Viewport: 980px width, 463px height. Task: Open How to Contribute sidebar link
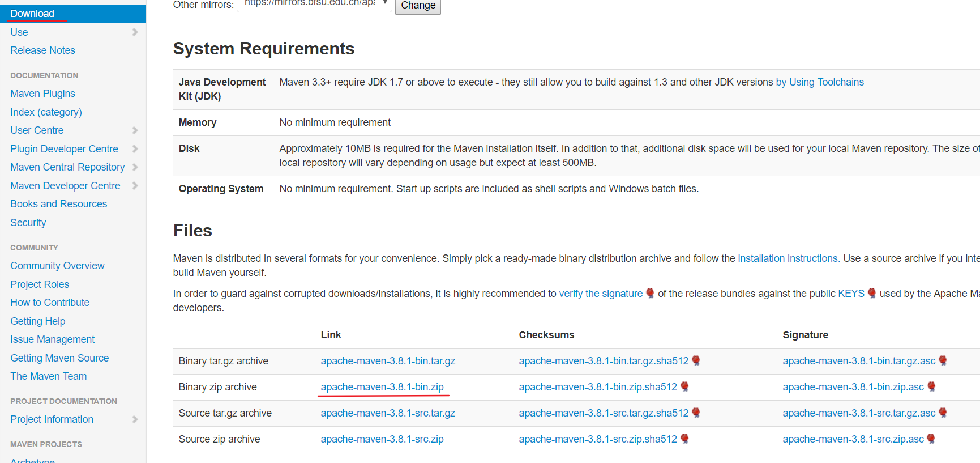(50, 303)
